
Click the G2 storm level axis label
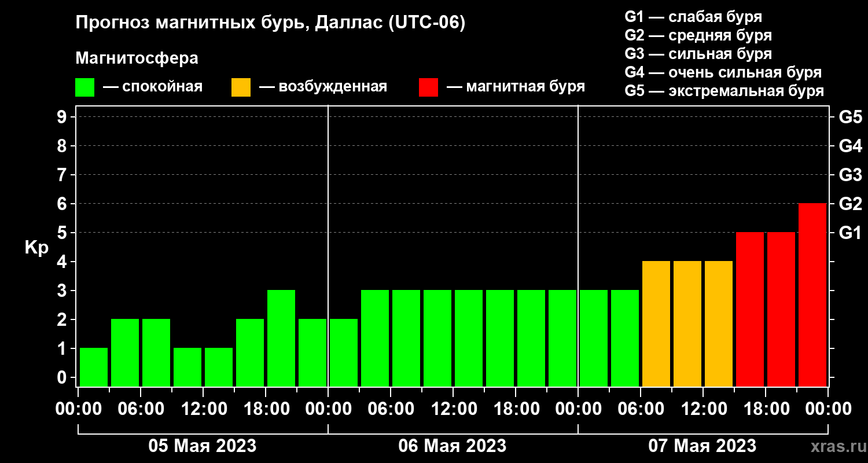pyautogui.click(x=850, y=204)
